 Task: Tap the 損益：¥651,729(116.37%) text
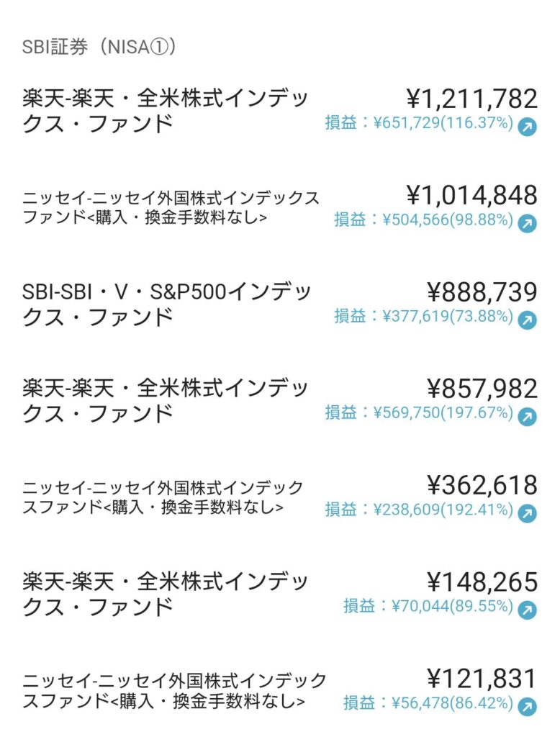[419, 124]
